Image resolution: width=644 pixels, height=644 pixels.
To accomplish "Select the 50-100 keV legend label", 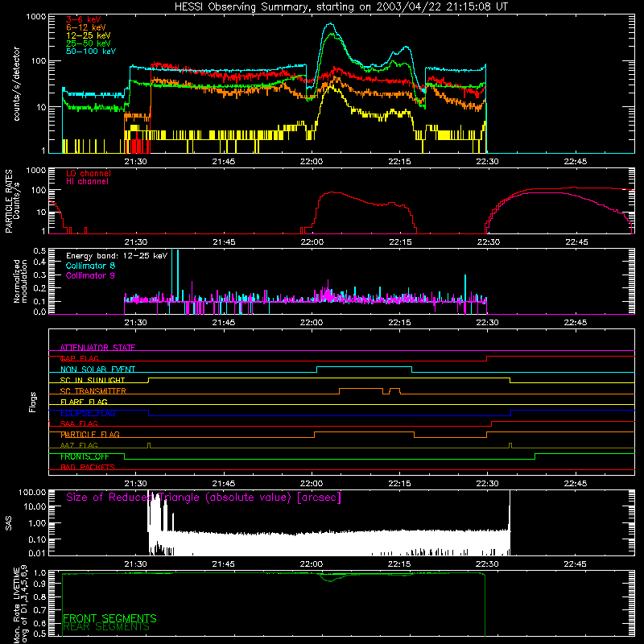I will click(x=91, y=51).
